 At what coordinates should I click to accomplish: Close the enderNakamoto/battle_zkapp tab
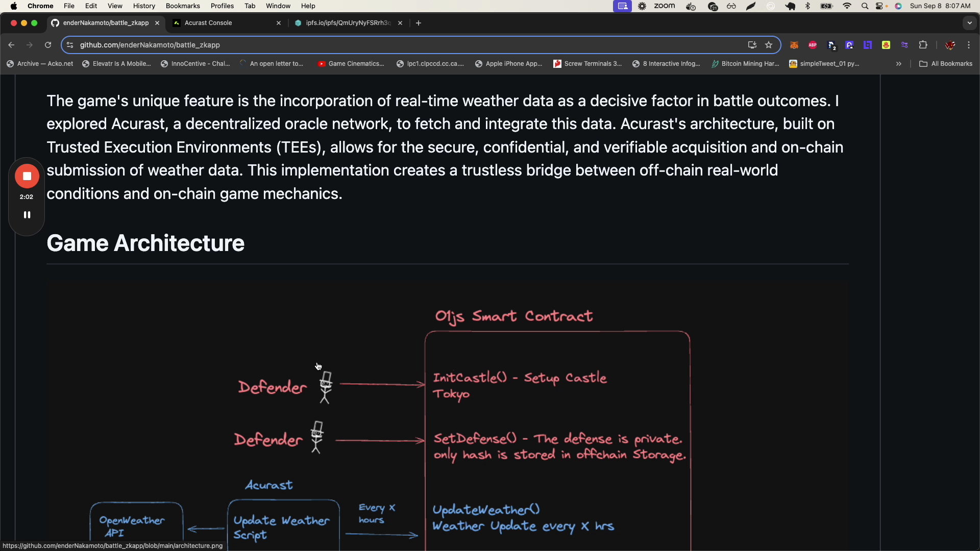click(x=157, y=23)
